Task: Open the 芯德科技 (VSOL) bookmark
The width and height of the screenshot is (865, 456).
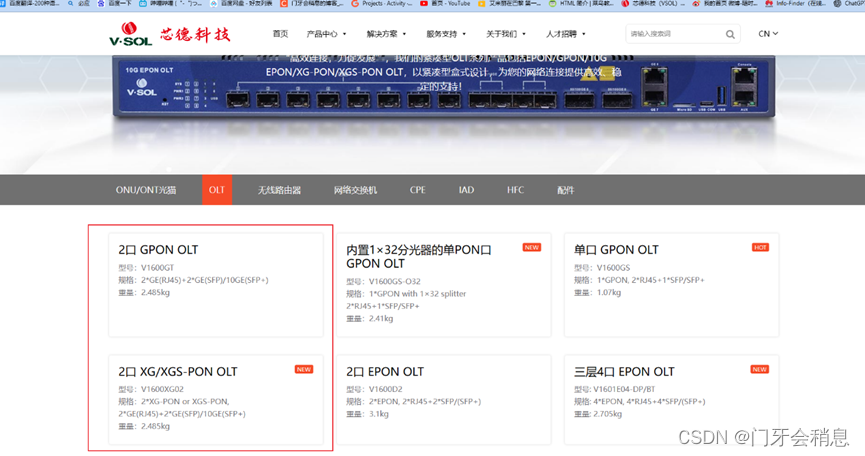Action: click(653, 3)
